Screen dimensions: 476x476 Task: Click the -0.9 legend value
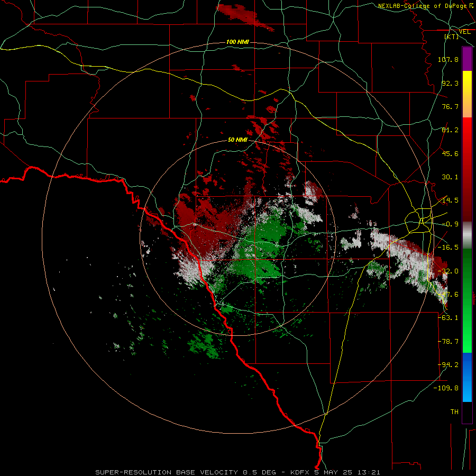450,224
